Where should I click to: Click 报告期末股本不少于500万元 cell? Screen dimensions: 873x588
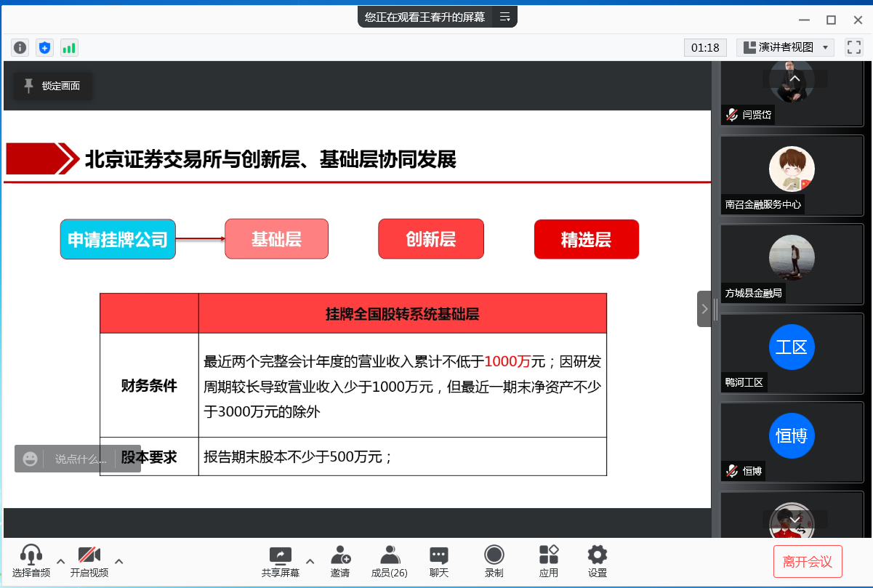402,456
